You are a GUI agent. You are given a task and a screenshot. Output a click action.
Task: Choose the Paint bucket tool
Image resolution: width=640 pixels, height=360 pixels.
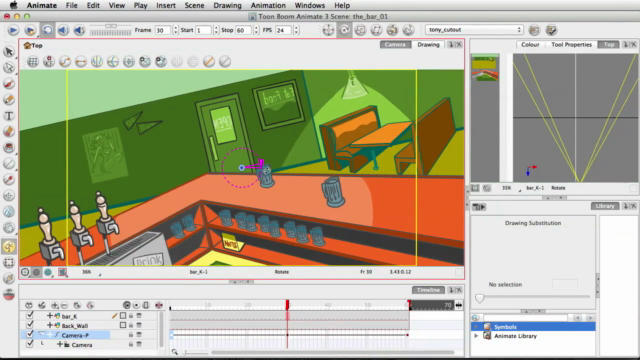pyautogui.click(x=9, y=148)
